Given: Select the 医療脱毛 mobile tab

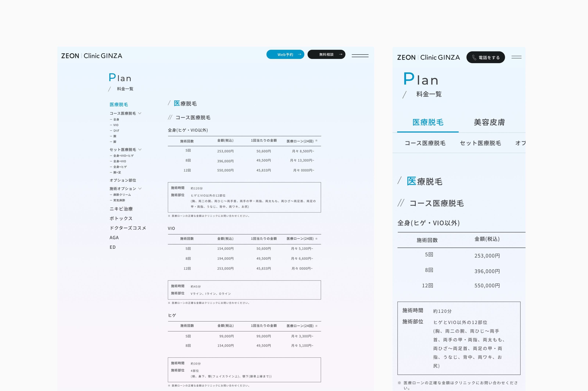Looking at the screenshot, I should click(x=428, y=122).
